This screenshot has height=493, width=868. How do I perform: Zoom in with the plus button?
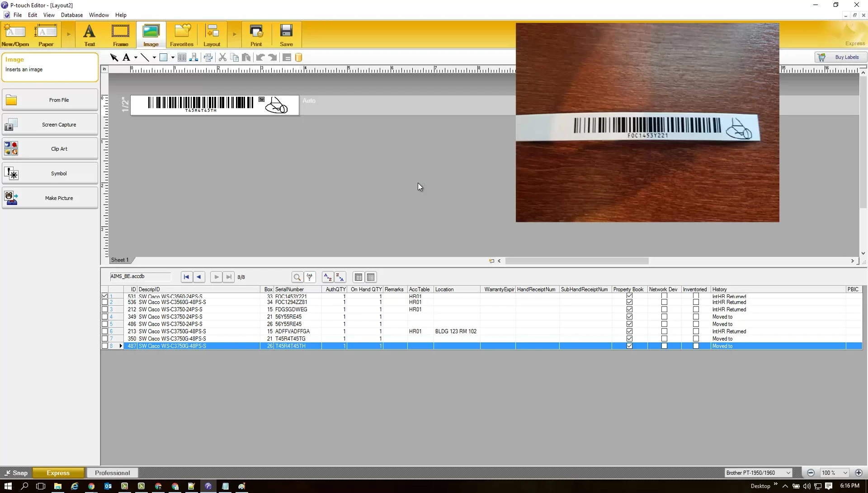tap(859, 473)
